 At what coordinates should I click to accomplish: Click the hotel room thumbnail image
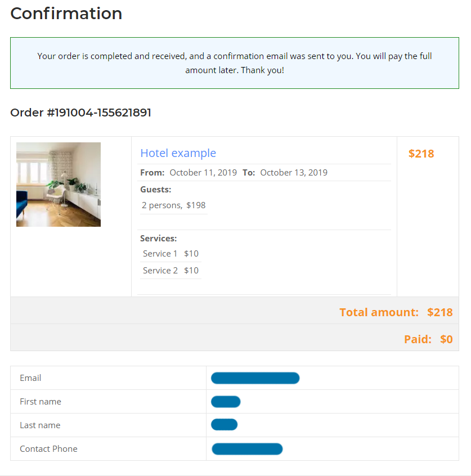coord(59,185)
